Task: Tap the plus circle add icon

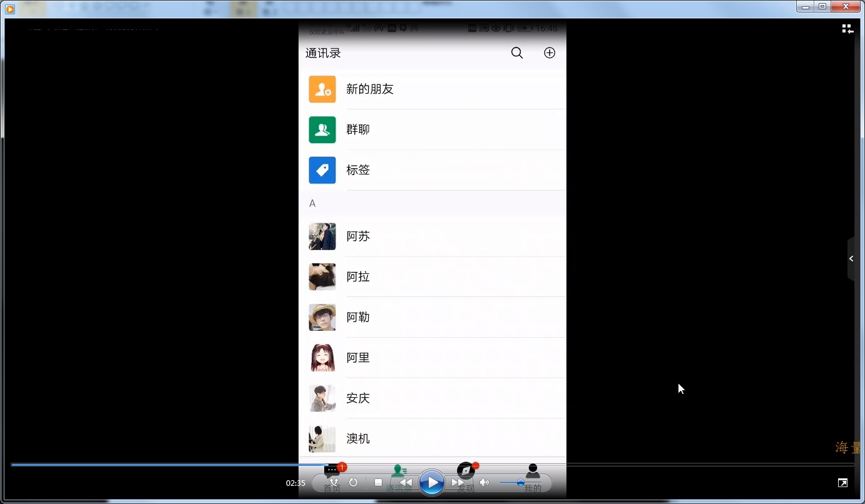Action: click(550, 53)
